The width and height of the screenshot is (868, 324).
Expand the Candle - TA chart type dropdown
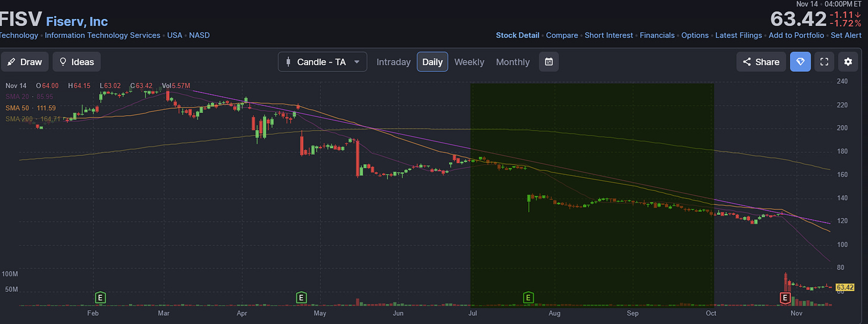tap(323, 62)
